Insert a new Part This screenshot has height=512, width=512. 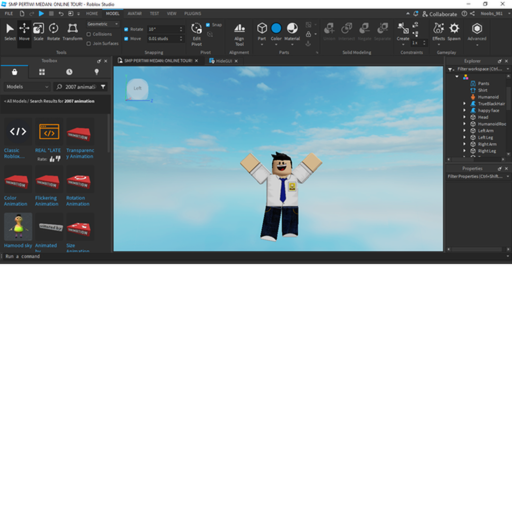click(262, 32)
